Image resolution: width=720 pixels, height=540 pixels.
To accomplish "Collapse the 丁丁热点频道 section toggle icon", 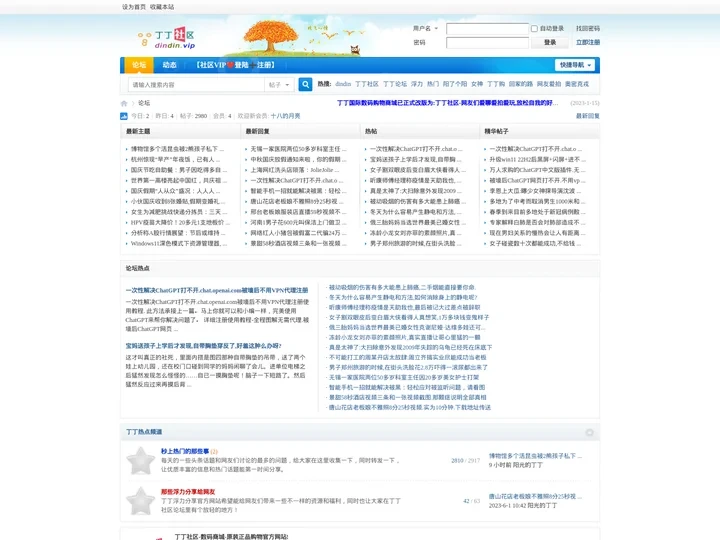I will click(x=590, y=432).
